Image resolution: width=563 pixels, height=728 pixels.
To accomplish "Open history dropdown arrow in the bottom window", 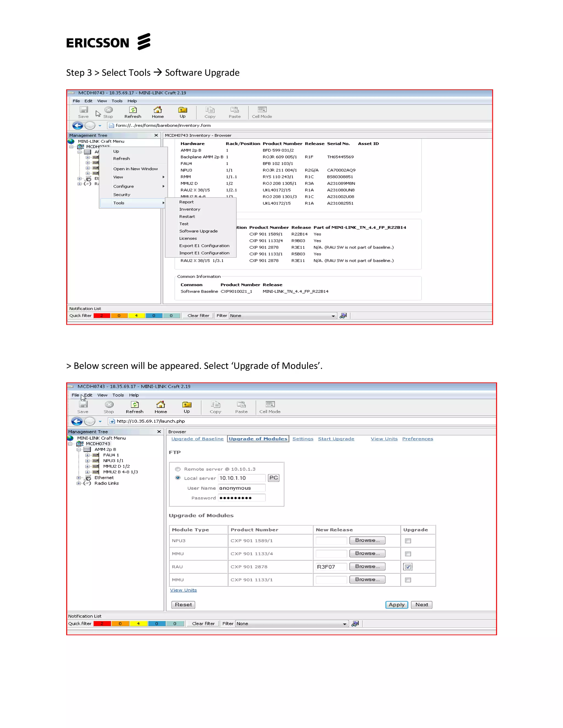I will pyautogui.click(x=100, y=422).
